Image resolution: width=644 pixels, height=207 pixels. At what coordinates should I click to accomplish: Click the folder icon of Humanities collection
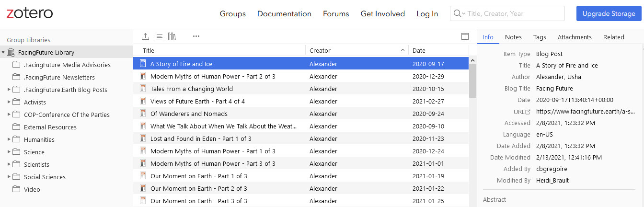click(16, 139)
